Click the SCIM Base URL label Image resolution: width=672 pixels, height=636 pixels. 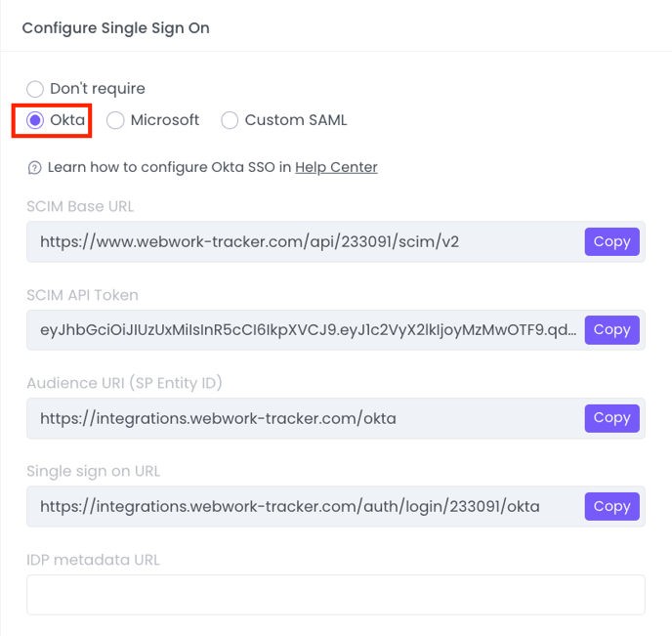point(80,206)
